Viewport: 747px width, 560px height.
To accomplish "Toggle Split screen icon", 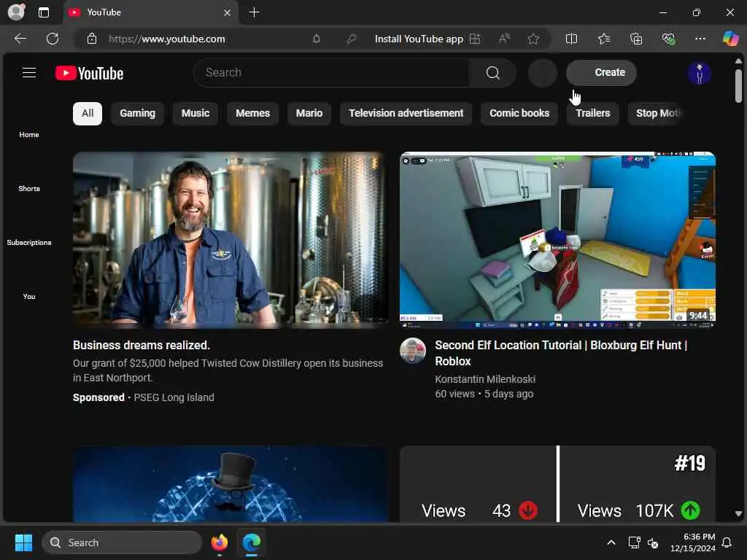I will tap(571, 39).
